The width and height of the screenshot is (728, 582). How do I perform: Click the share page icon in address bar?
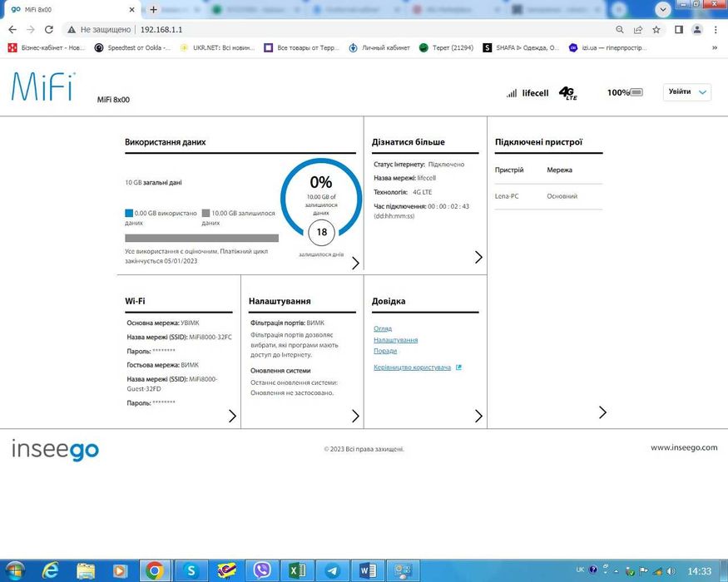pos(638,30)
